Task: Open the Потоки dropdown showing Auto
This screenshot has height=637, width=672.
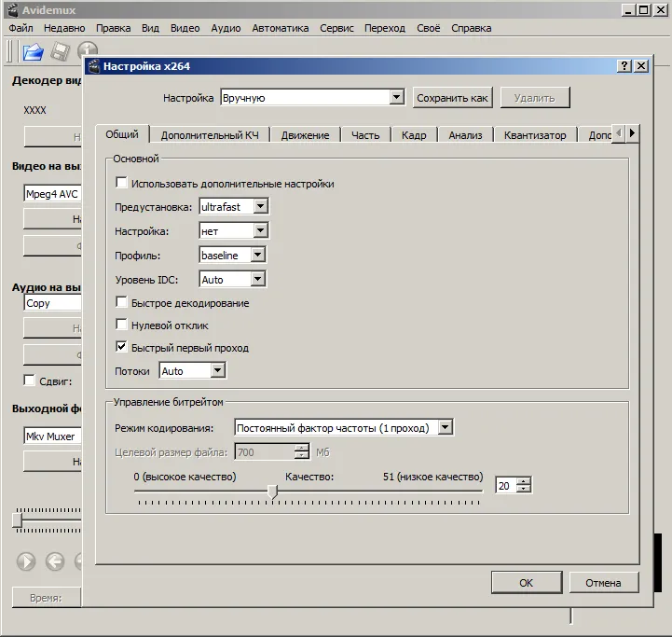Action: [192, 370]
